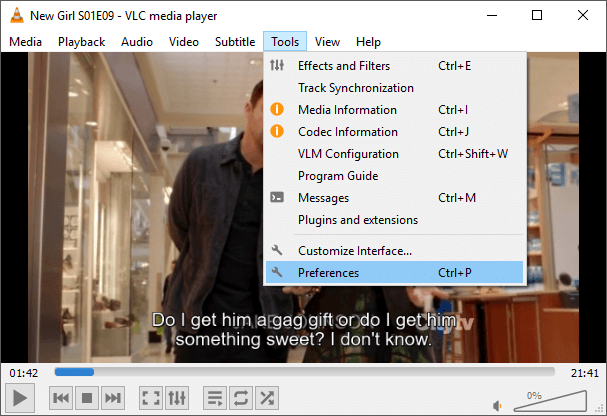This screenshot has height=416, width=607.
Task: Open the Video menu
Action: coord(184,42)
